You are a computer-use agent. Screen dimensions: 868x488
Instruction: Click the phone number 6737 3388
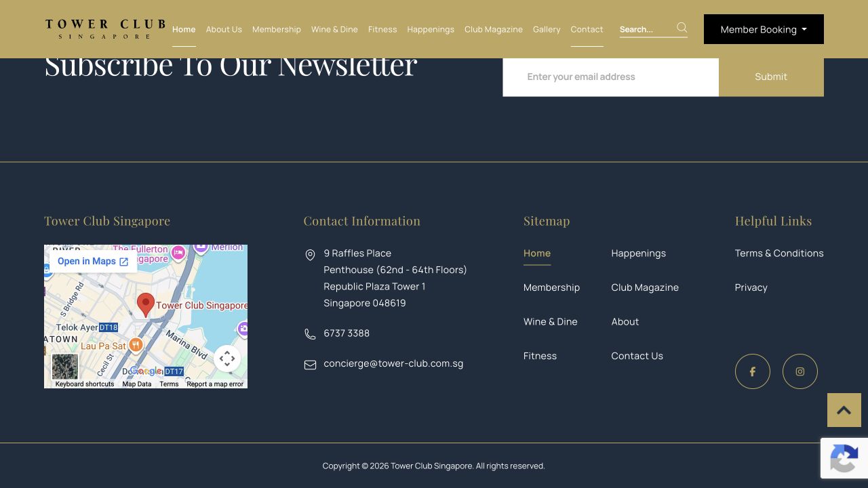[x=347, y=333]
